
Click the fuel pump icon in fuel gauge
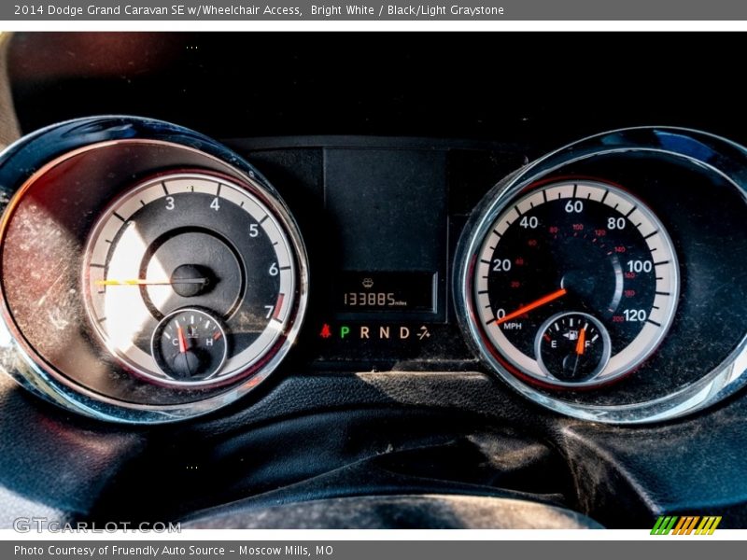[570, 334]
